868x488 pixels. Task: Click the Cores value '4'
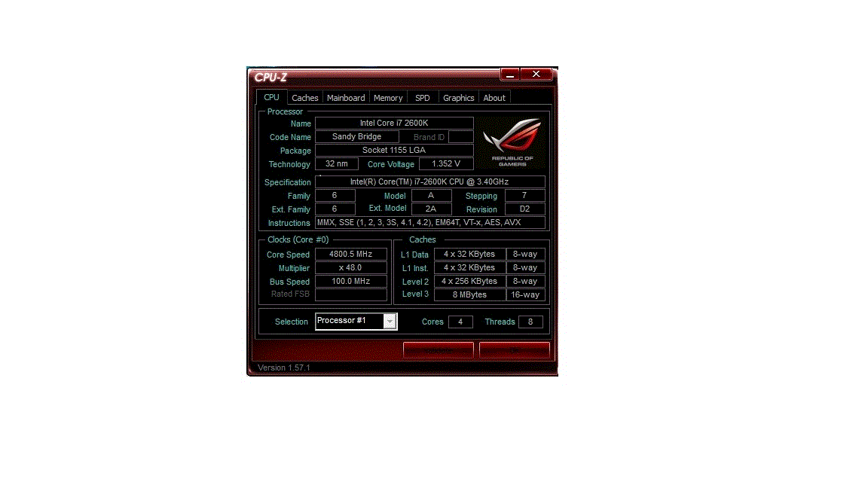click(460, 322)
